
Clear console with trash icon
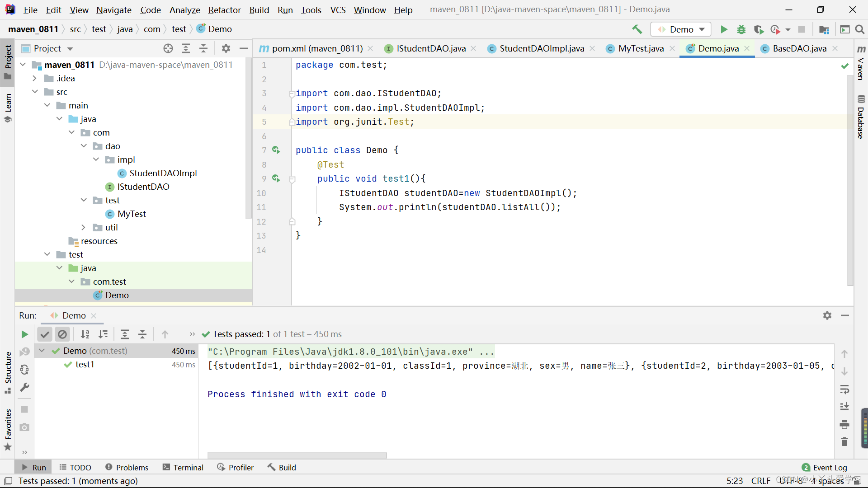click(844, 441)
